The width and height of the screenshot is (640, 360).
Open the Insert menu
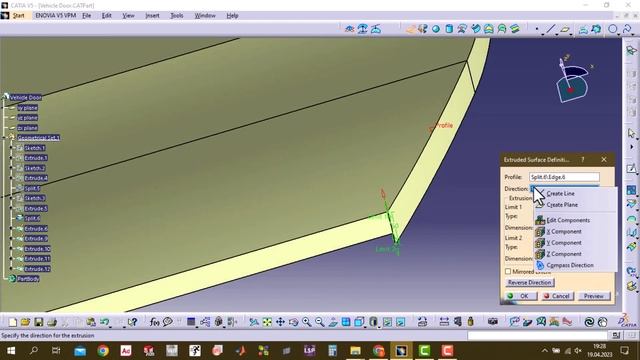pyautogui.click(x=152, y=16)
